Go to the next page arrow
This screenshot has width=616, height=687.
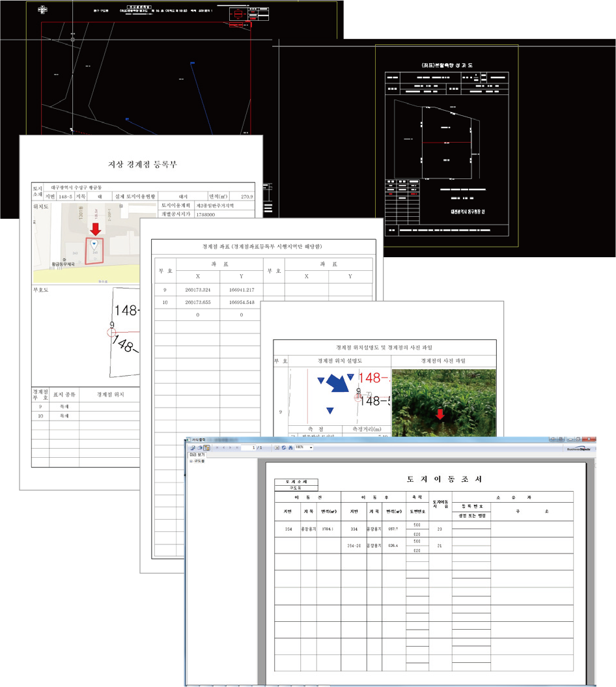coord(230,448)
